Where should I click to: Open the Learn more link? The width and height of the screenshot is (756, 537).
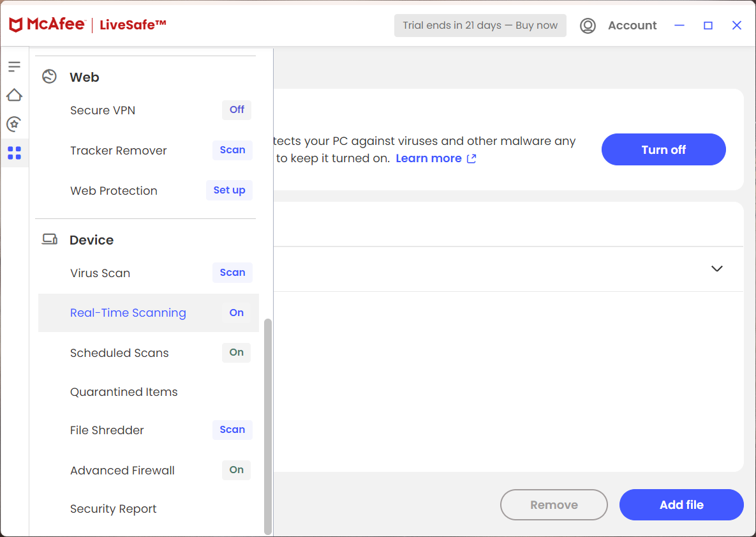[429, 158]
